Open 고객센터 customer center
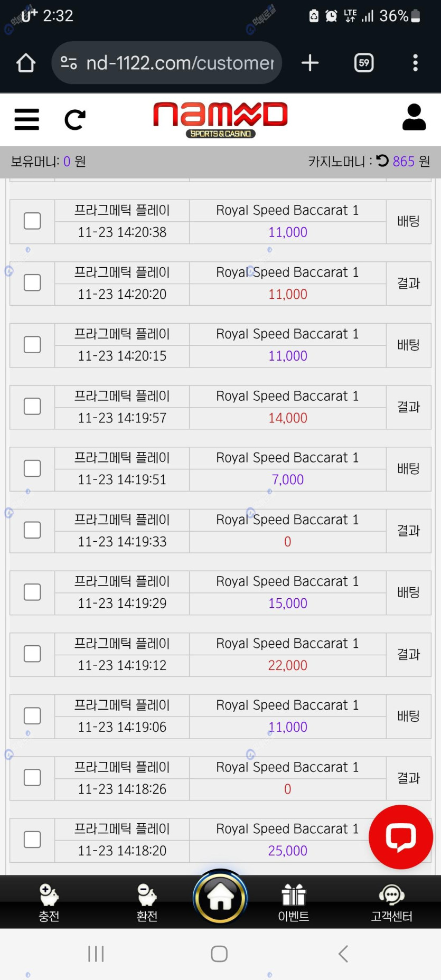Viewport: 441px width, 980px height. click(x=391, y=902)
